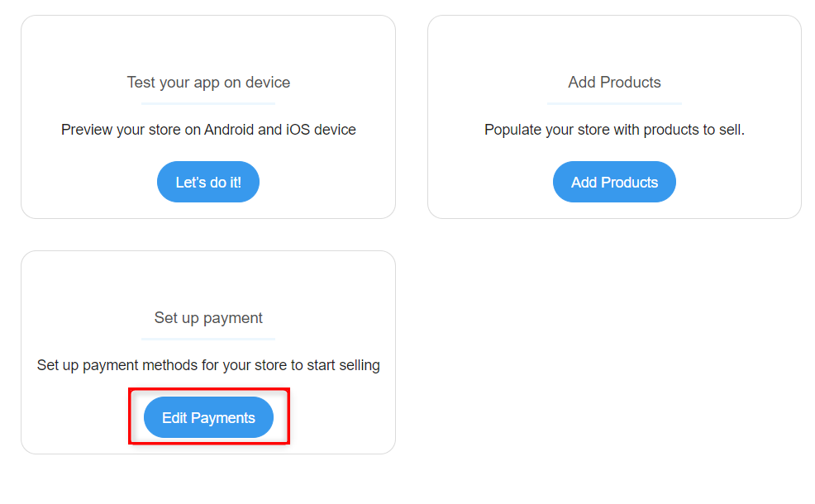Click the blue pill button in the second card
Viewport: 815px width, 504px height.
[x=613, y=181]
